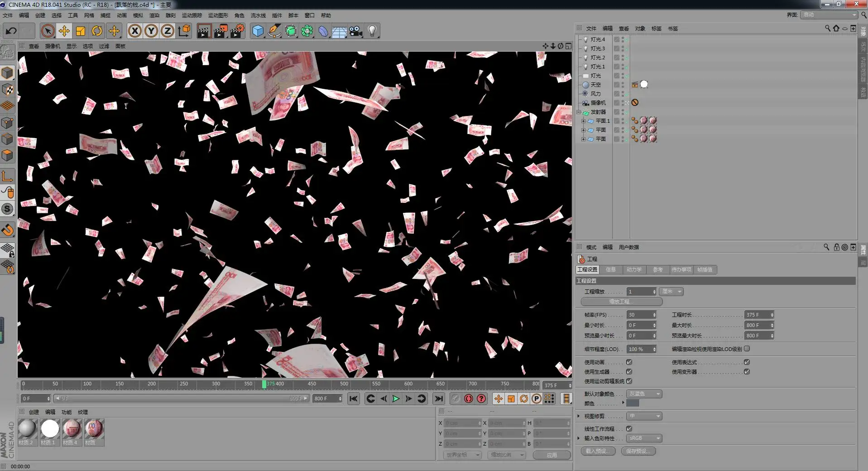Select 材质.4 material thumbnail
This screenshot has width=868, height=471.
(x=72, y=428)
